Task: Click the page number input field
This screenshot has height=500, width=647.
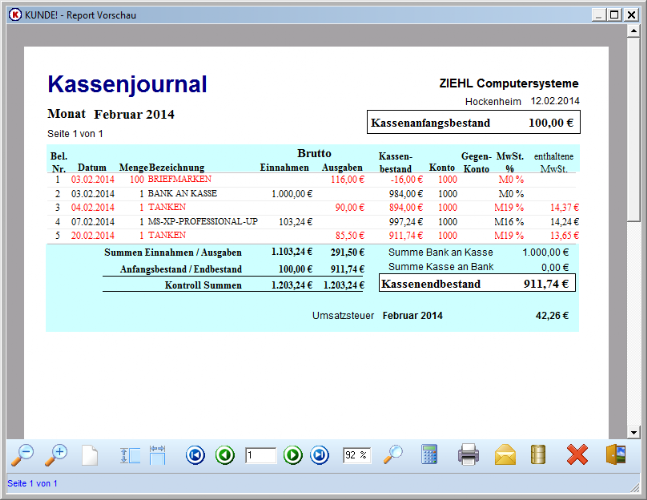Action: [x=260, y=455]
